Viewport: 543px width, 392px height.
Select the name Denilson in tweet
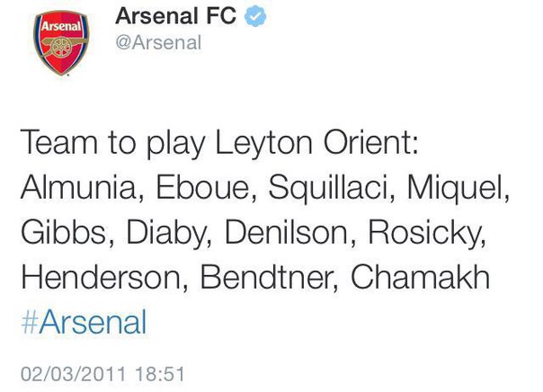tap(287, 232)
